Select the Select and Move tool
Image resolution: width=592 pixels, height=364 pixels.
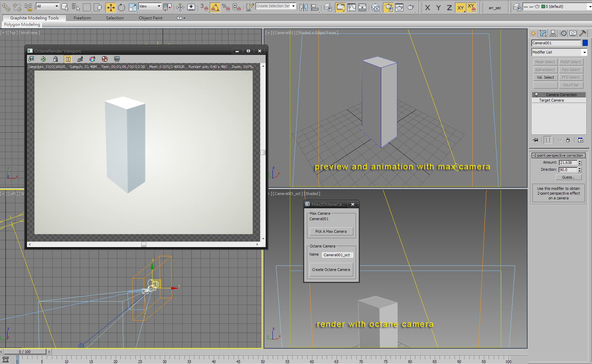(x=110, y=7)
